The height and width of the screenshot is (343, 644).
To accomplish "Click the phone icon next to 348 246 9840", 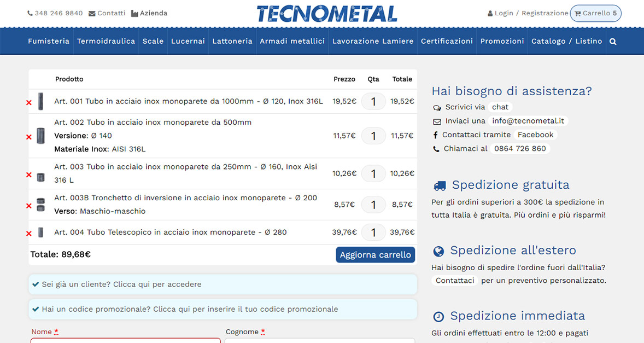I will tap(30, 13).
